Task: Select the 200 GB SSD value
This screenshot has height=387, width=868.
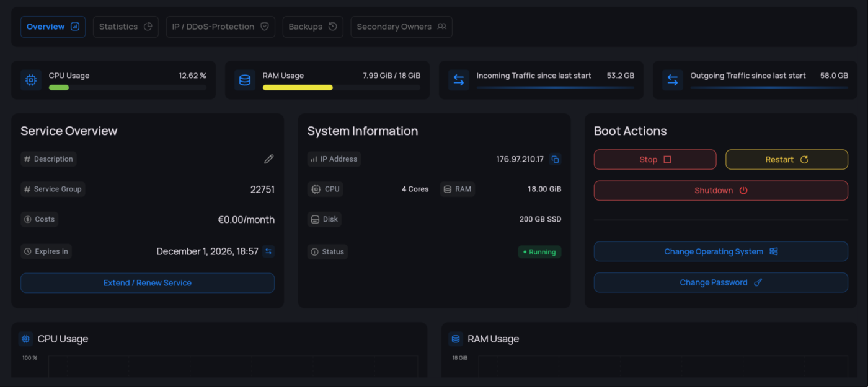Action: (x=540, y=219)
